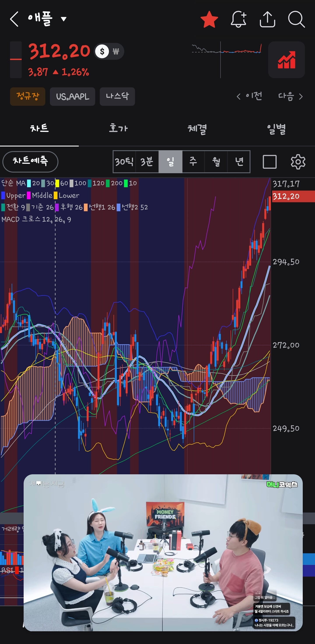This screenshot has height=644, width=315.
Task: Tap the Bollinger Middle magenta swatch
Action: point(29,196)
